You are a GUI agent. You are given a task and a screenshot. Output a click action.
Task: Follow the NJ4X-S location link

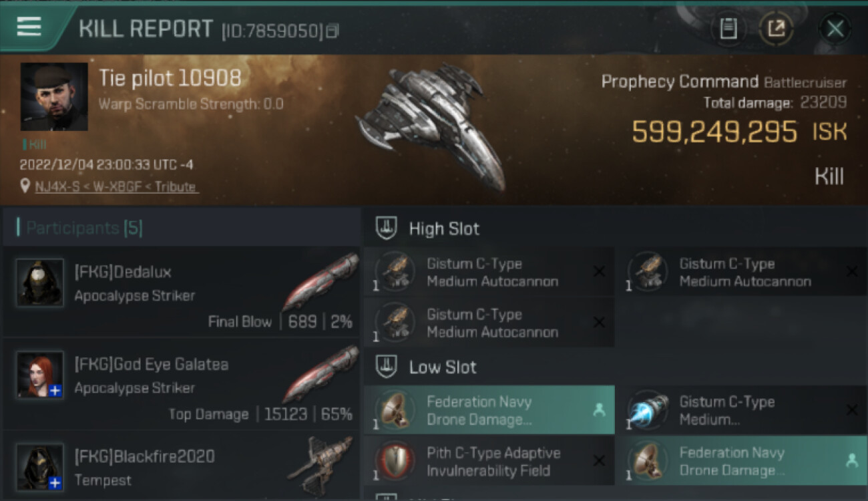click(x=117, y=187)
